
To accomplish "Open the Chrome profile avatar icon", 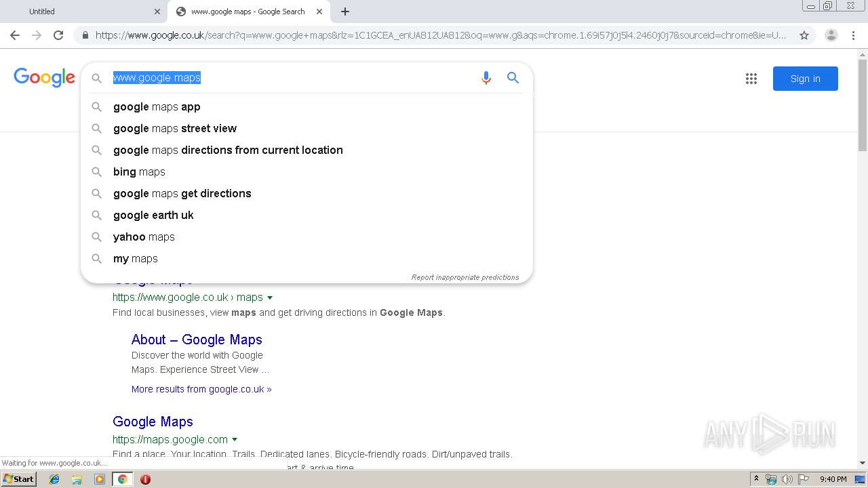I will click(831, 35).
